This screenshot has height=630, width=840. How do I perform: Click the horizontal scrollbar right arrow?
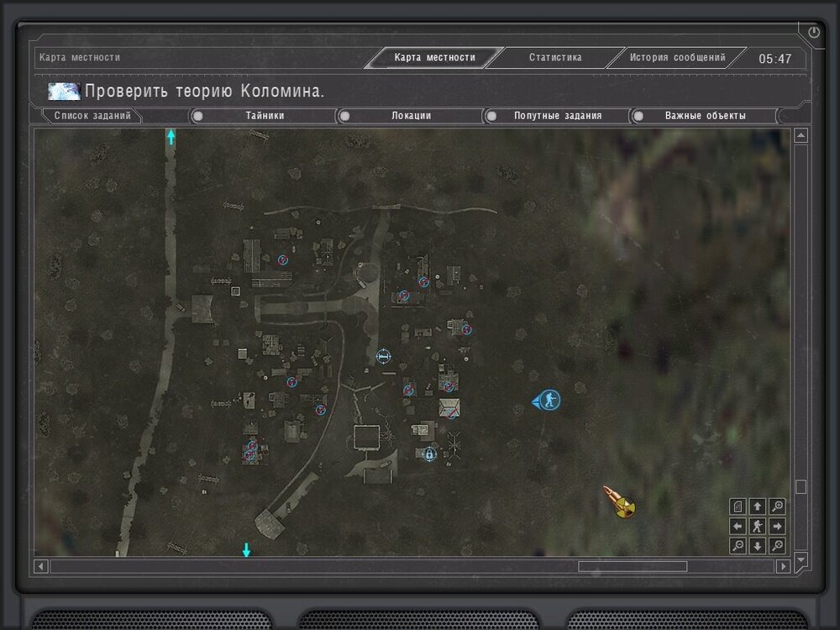783,566
